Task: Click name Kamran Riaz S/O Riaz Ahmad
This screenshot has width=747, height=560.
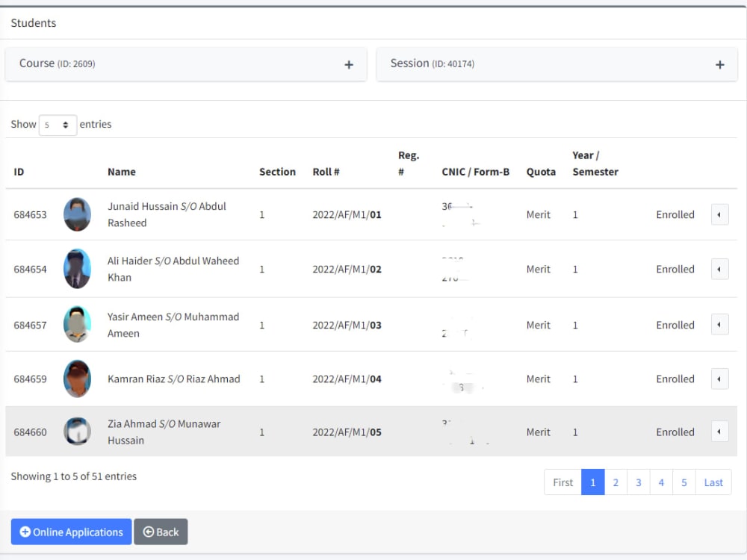Action: click(174, 379)
